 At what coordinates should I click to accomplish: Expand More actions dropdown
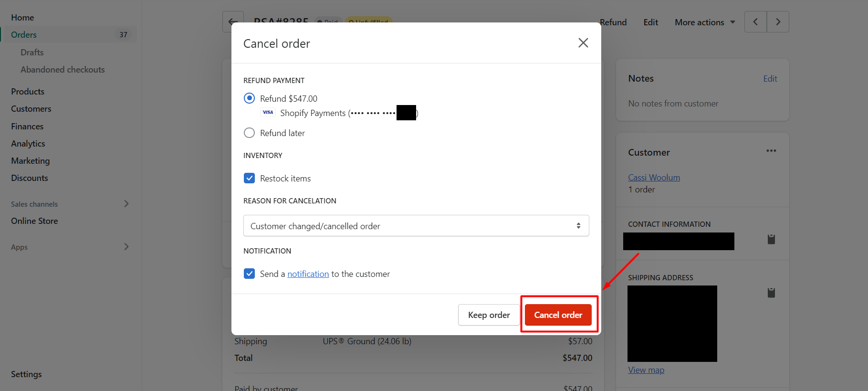(x=704, y=22)
